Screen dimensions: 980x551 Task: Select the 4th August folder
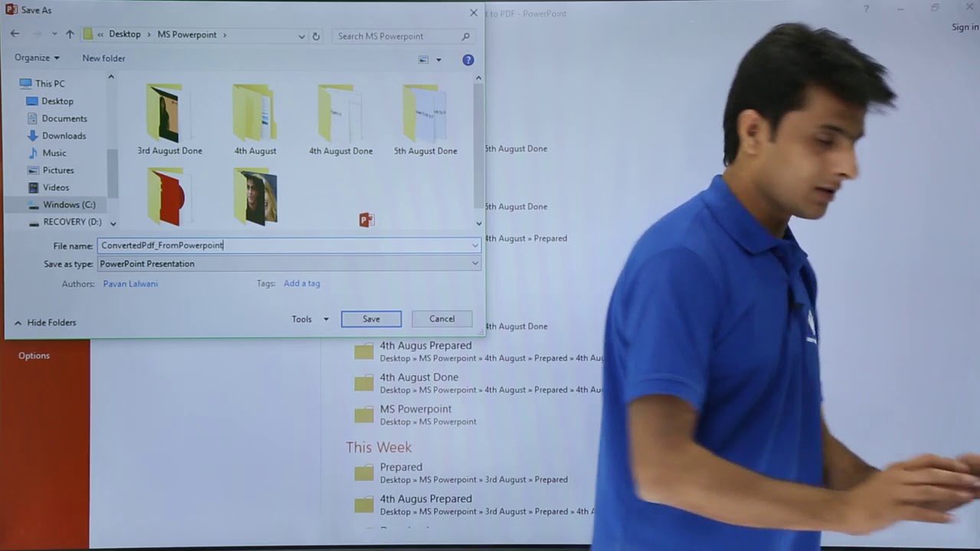pyautogui.click(x=255, y=119)
